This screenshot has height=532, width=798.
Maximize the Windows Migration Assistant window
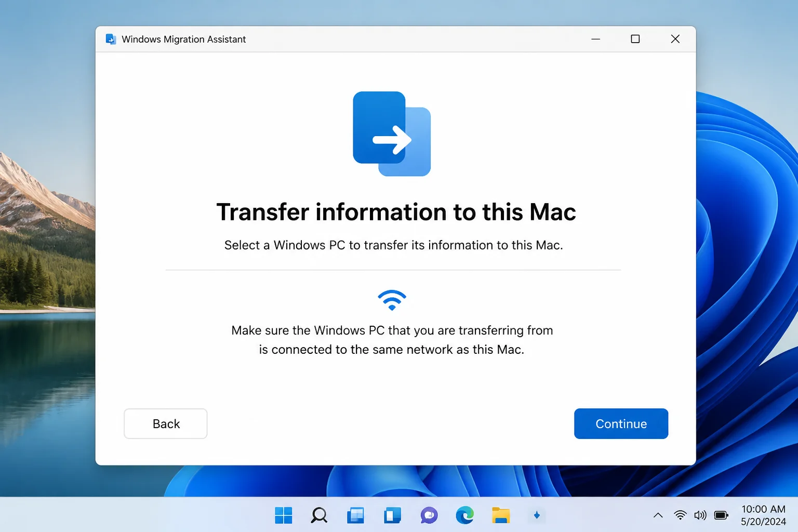[635, 39]
